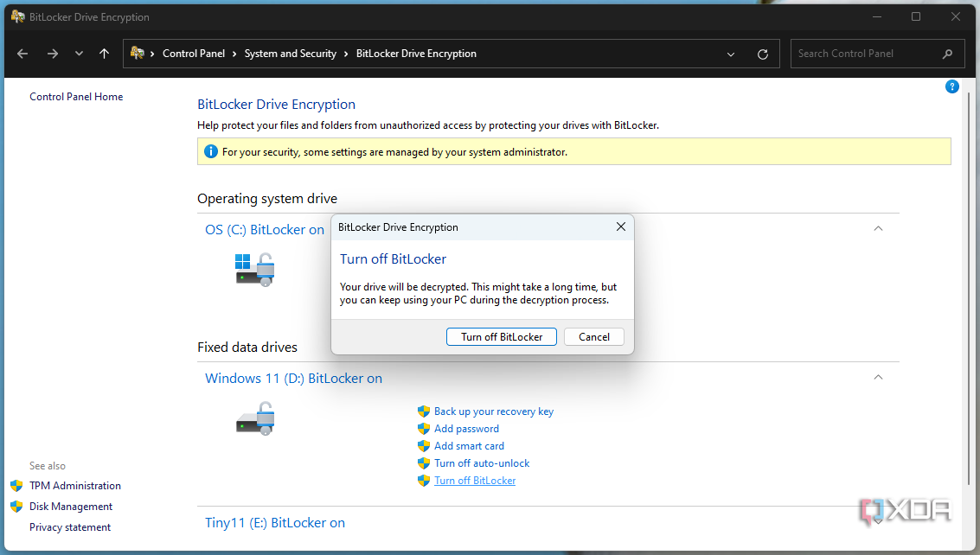Screen dimensions: 980x555
Task: Go up one level arrow
Action: point(105,54)
